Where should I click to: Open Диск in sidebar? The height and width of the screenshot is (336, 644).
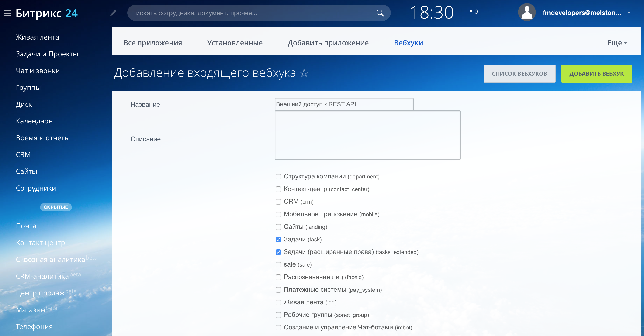click(24, 104)
